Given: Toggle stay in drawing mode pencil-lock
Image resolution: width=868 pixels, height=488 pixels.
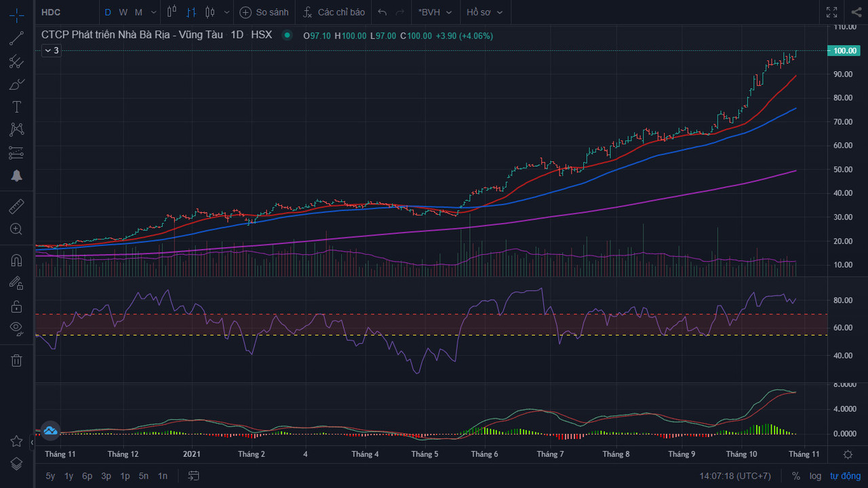Looking at the screenshot, I should [x=16, y=283].
